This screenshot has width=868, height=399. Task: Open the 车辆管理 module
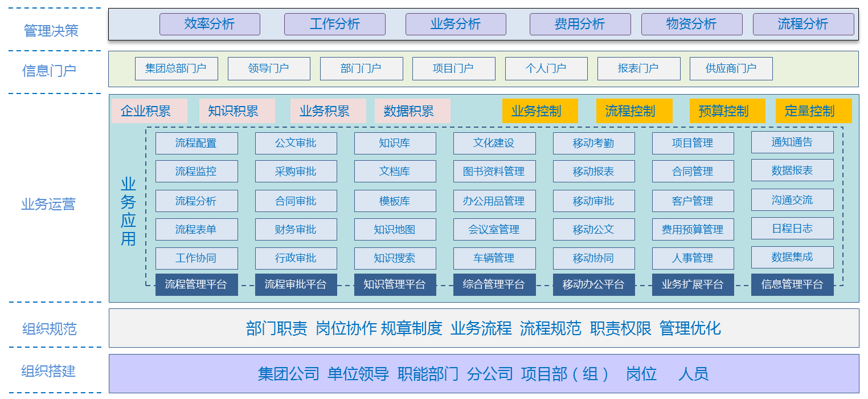tap(494, 258)
